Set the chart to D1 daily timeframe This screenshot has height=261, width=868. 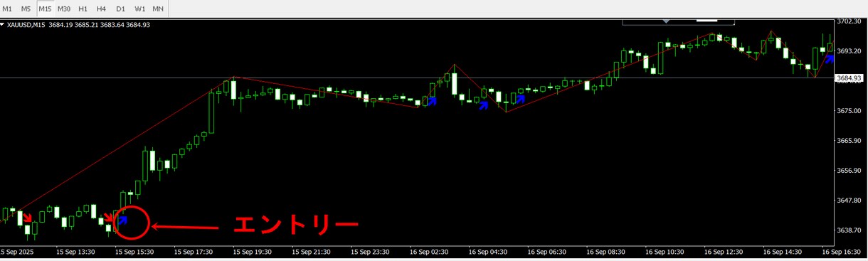click(x=120, y=9)
